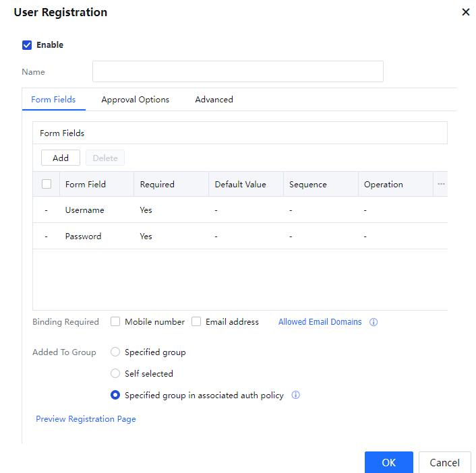Select all rows via header checkbox
Screen dimensions: 476x473
coord(47,184)
